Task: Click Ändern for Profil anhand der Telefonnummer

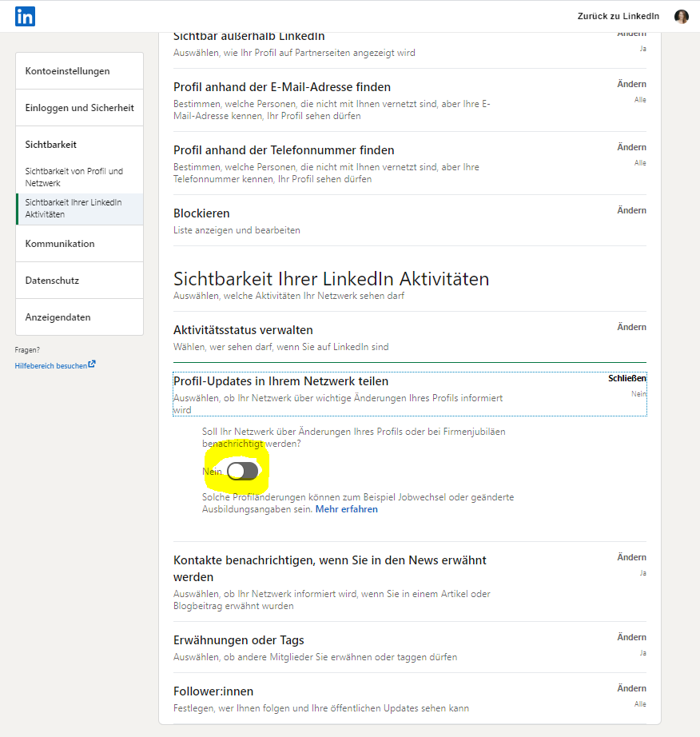Action: (x=631, y=147)
